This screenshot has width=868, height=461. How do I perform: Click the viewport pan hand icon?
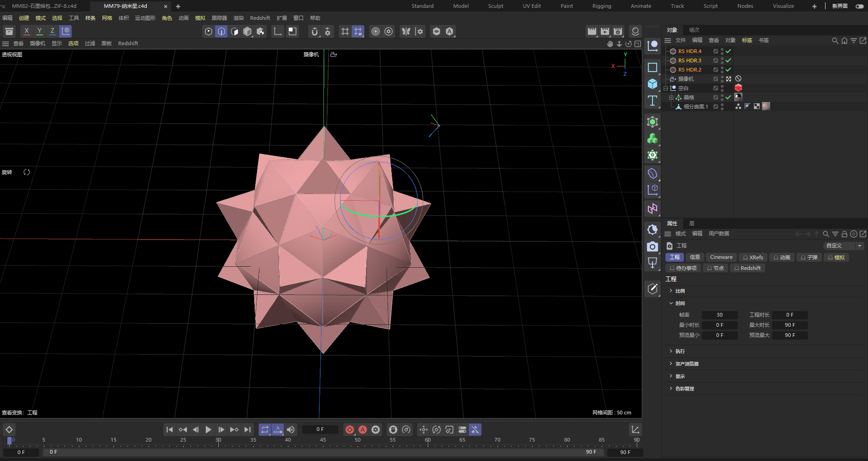pyautogui.click(x=610, y=44)
